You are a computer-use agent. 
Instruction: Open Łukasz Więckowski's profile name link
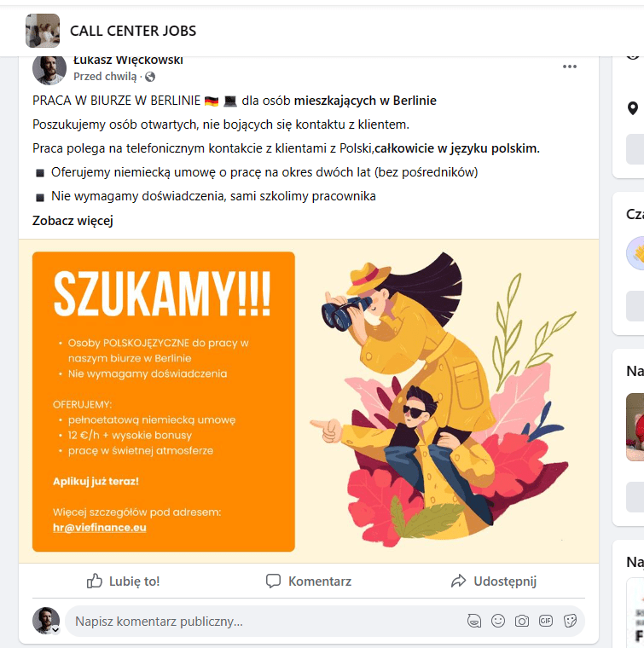point(128,61)
